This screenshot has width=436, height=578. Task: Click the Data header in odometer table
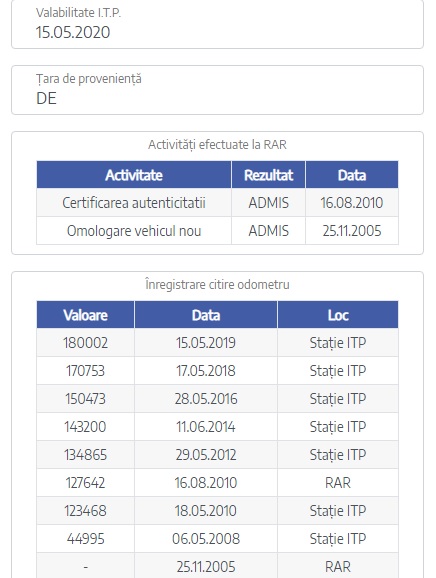206,315
